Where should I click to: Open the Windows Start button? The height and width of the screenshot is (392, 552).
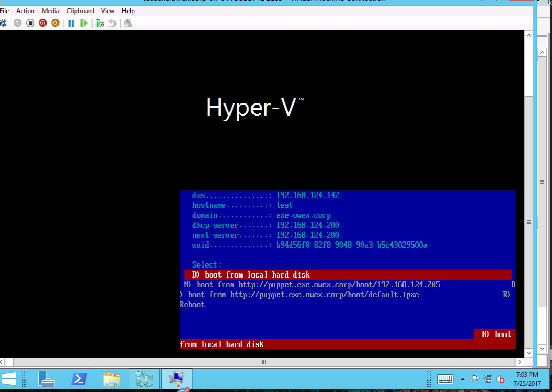9,379
